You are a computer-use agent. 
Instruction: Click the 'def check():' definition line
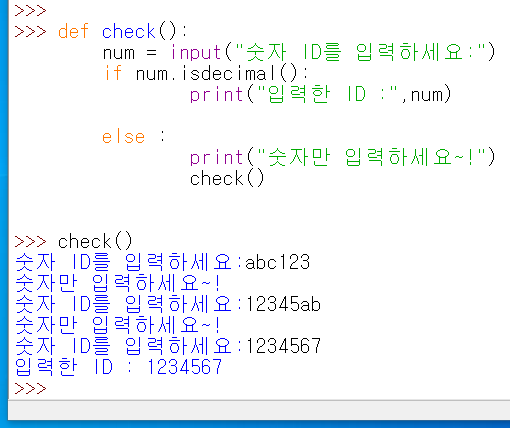[x=123, y=32]
